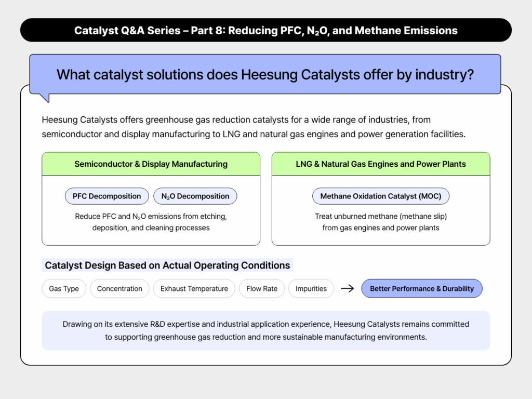Click the Semiconductor & Display Manufacturing header

(x=151, y=164)
